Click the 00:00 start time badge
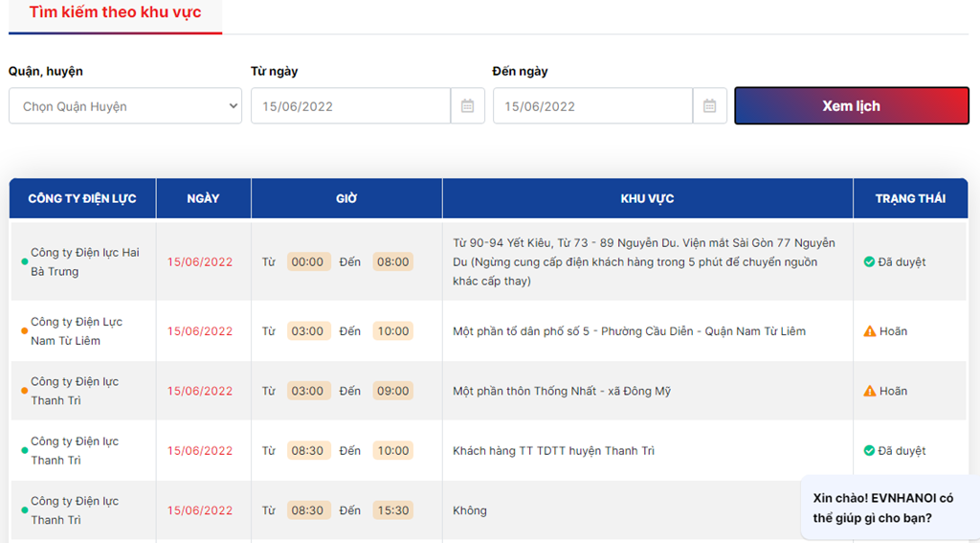980x543 pixels. (307, 261)
